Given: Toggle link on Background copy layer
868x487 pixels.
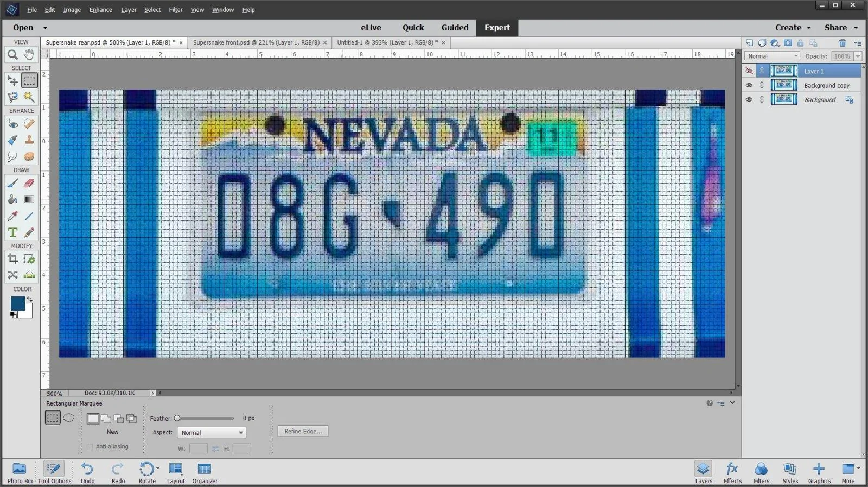Looking at the screenshot, I should click(762, 85).
